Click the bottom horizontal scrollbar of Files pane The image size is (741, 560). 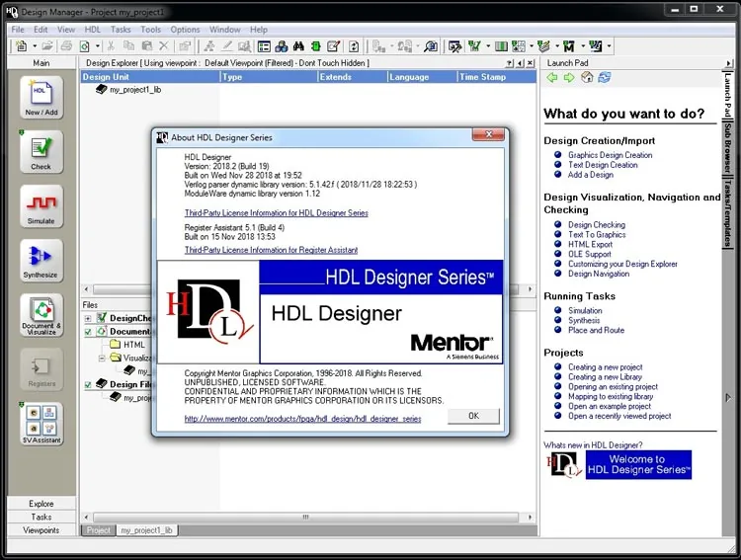(x=305, y=517)
